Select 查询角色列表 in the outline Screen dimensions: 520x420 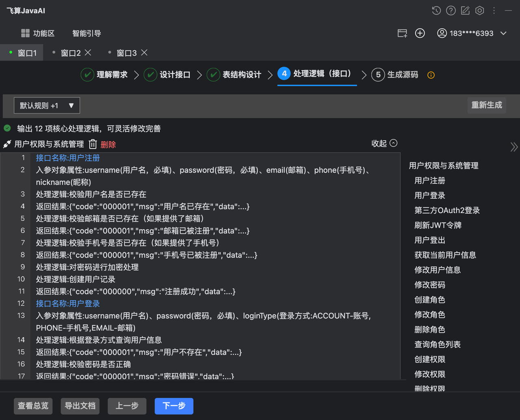(x=438, y=345)
